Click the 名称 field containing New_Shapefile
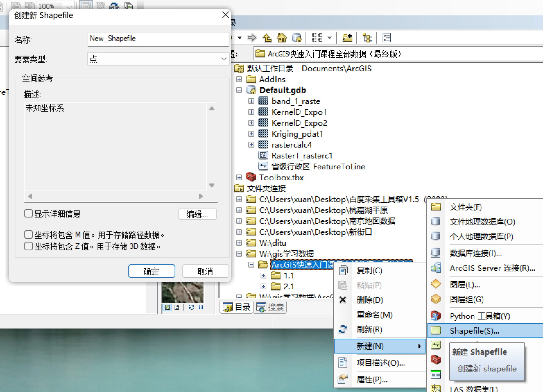This screenshot has width=543, height=392. tap(158, 39)
